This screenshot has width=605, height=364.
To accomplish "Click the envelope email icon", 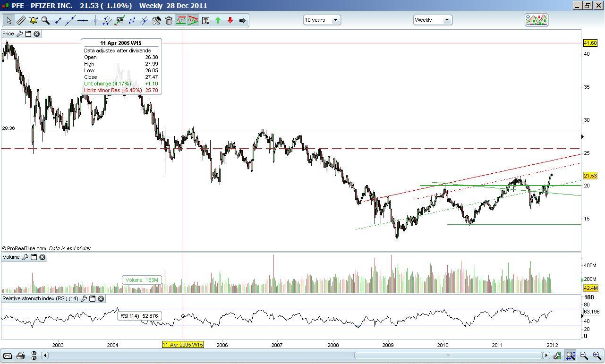I will click(x=8, y=356).
